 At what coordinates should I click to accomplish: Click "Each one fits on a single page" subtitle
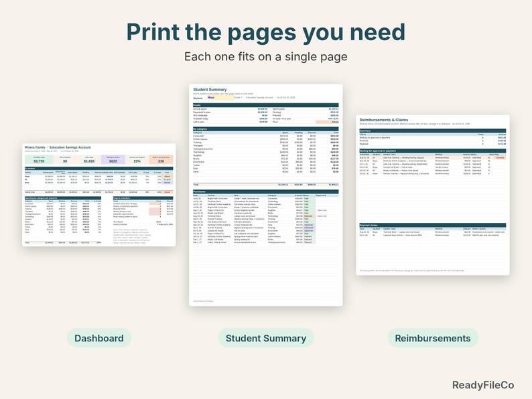pos(265,57)
